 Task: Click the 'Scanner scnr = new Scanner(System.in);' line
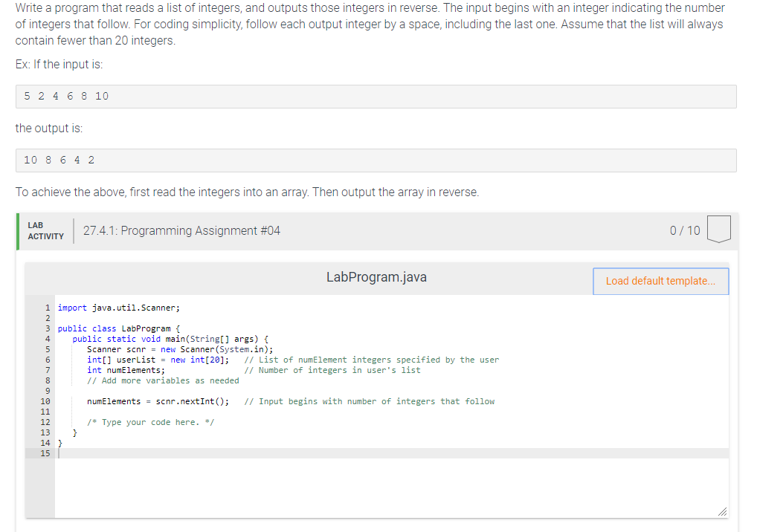pos(180,349)
